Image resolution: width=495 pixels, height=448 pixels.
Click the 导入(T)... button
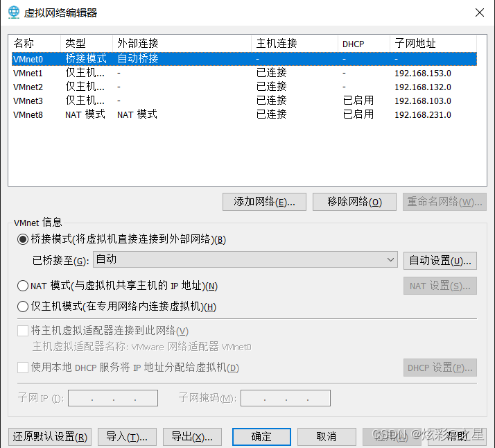pos(128,437)
